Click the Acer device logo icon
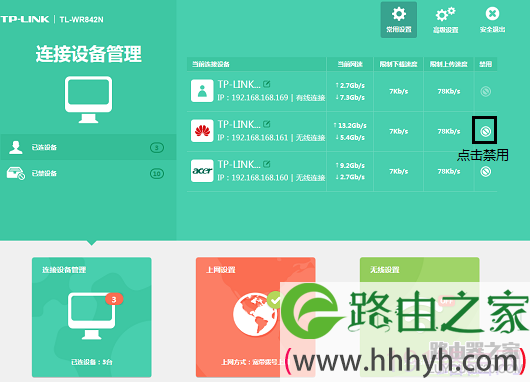The height and width of the screenshot is (382, 530). coord(202,171)
